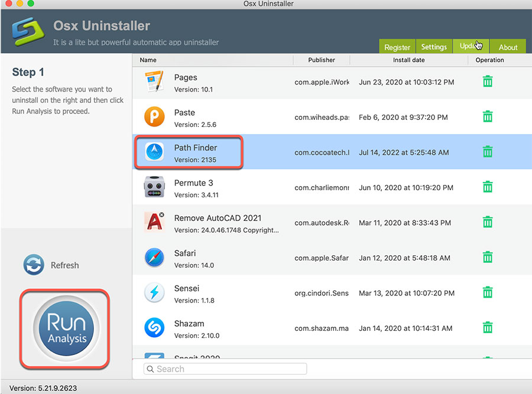Click the Safari compass icon

click(154, 258)
